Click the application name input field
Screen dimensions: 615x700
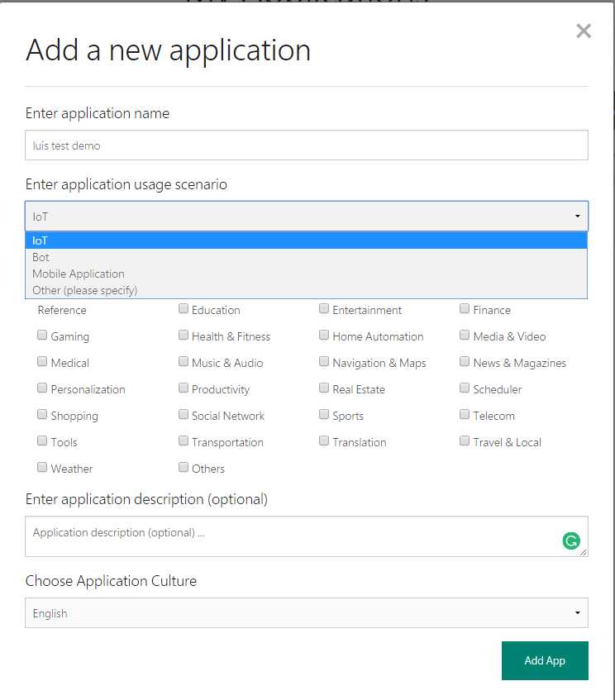tap(307, 145)
